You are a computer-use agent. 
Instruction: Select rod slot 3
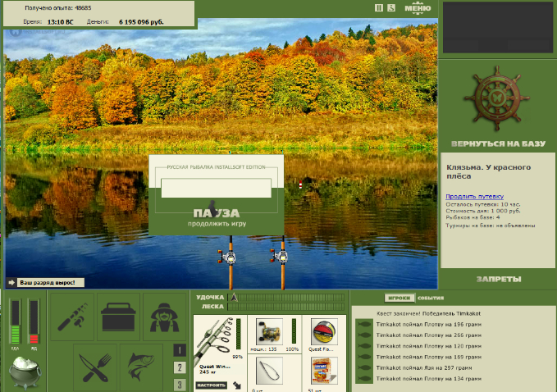pos(180,385)
